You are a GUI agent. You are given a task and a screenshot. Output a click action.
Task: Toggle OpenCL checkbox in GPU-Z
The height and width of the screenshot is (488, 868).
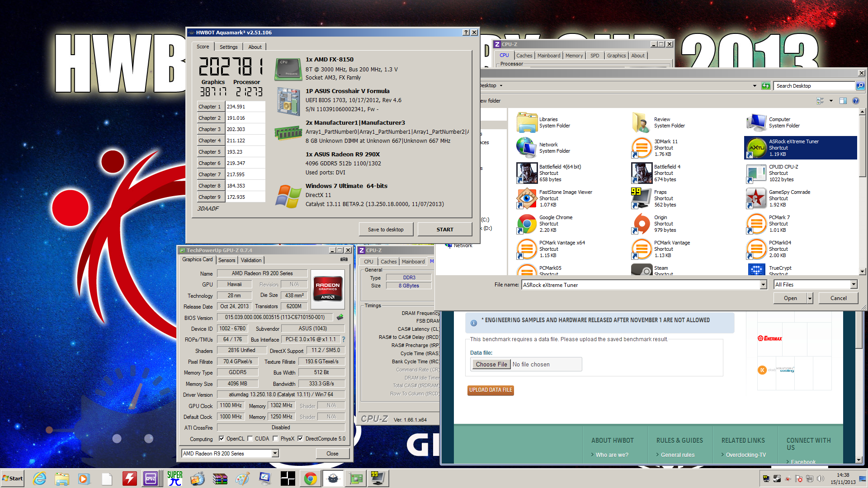point(222,438)
